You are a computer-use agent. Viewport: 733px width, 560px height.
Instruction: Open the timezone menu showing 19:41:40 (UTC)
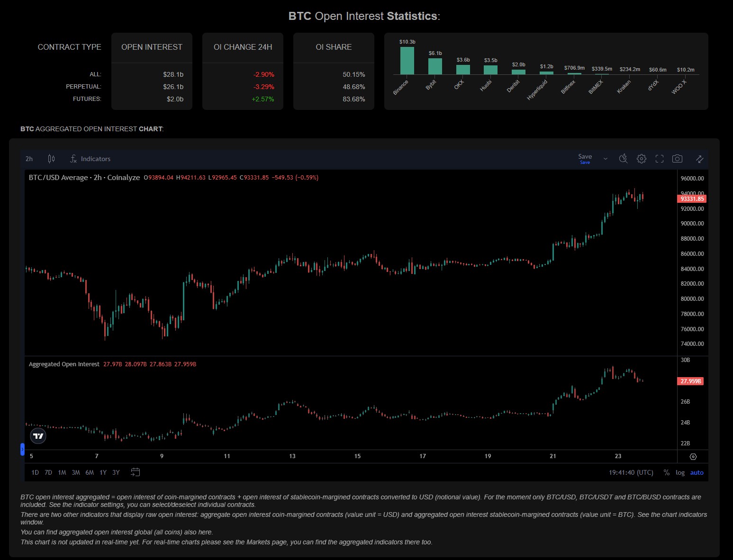coord(631,472)
